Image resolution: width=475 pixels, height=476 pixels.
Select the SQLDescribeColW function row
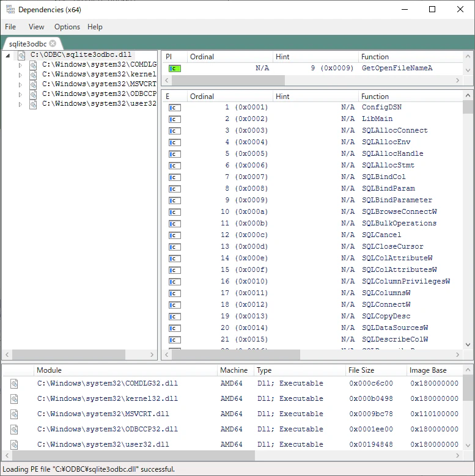(312, 340)
